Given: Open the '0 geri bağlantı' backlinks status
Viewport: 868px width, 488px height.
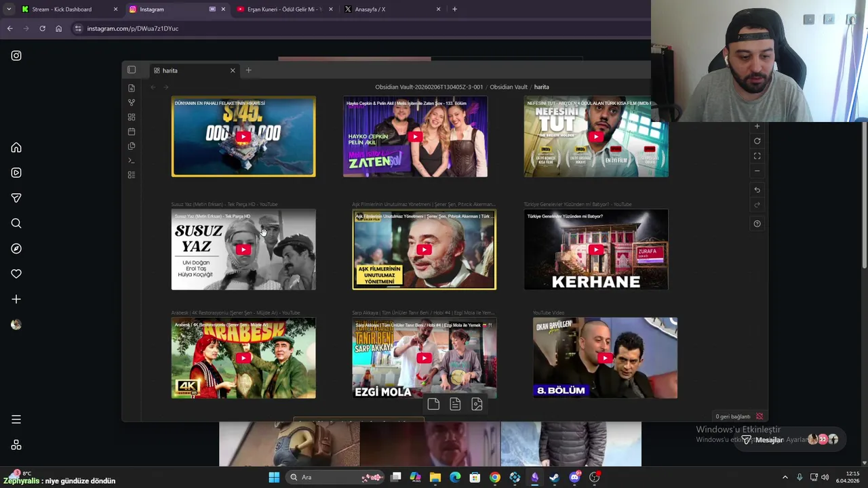Looking at the screenshot, I should (x=733, y=417).
